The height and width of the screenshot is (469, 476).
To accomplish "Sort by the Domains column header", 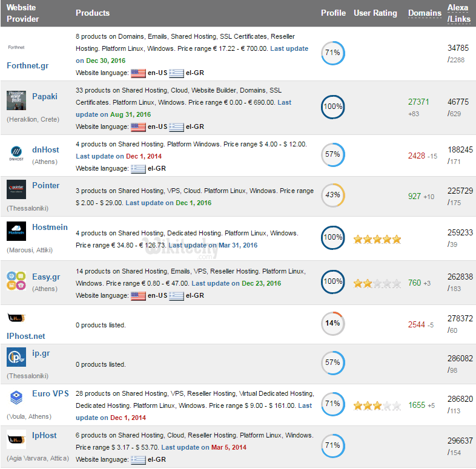I will 425,13.
